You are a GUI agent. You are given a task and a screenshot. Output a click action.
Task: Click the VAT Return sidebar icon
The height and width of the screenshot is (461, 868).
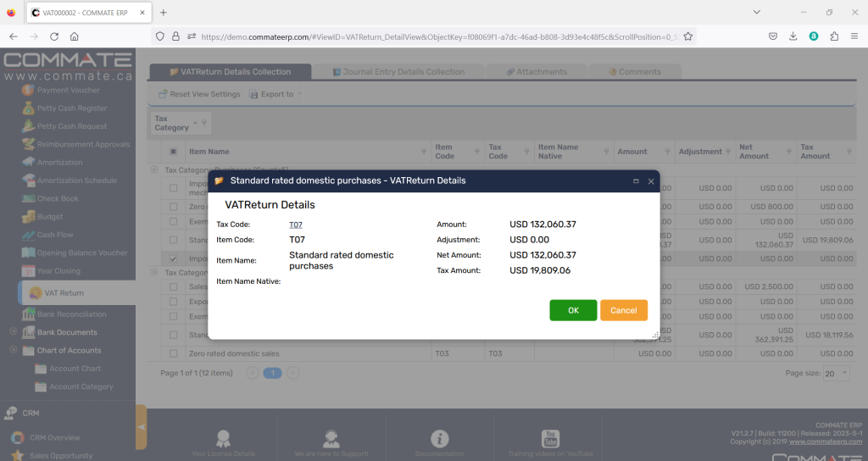(36, 293)
